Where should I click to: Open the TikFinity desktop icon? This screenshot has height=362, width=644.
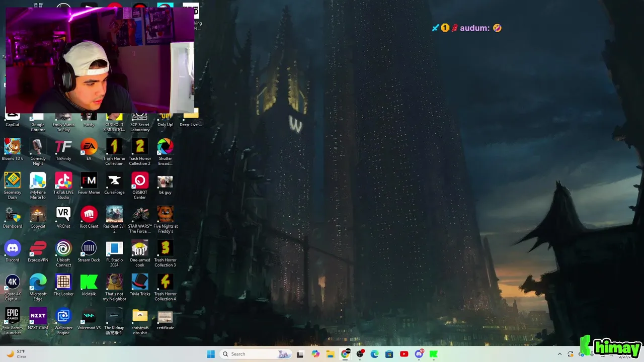(63, 147)
